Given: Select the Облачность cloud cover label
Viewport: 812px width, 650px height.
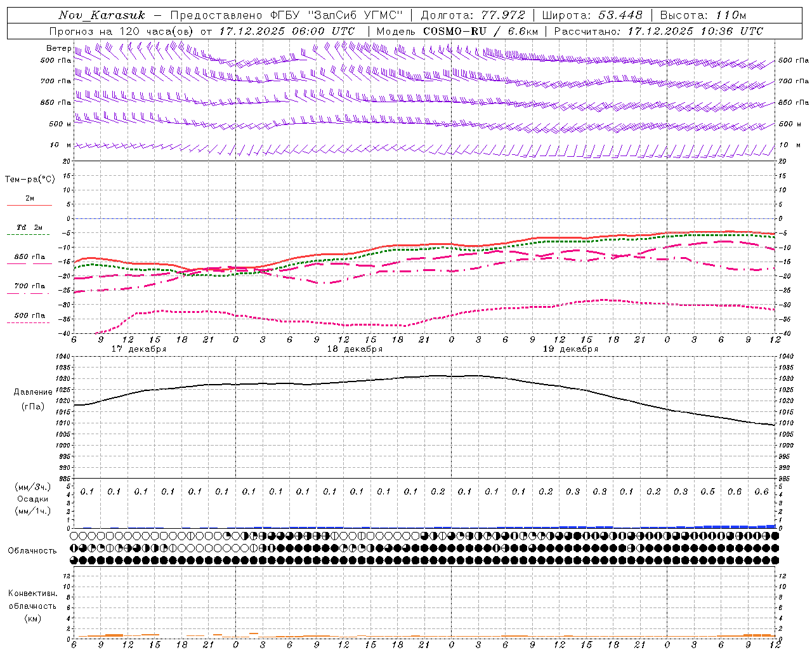Looking at the screenshot, I should (x=32, y=550).
